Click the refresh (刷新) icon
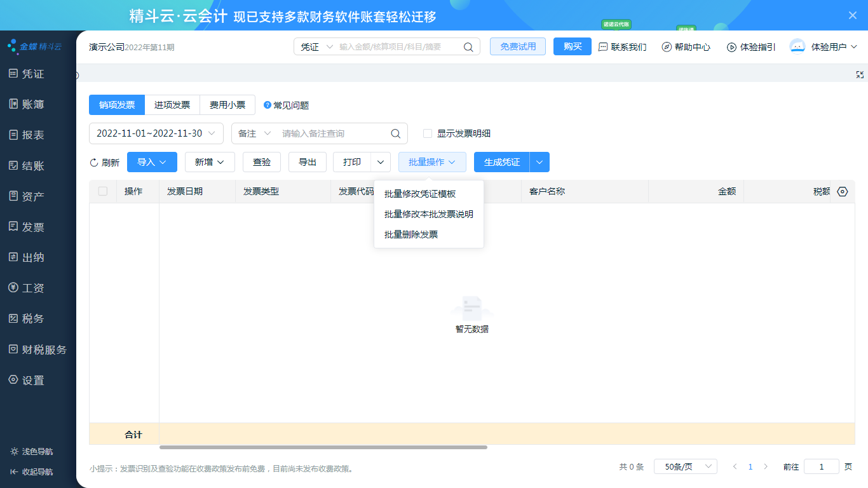The height and width of the screenshot is (488, 868). pos(94,163)
